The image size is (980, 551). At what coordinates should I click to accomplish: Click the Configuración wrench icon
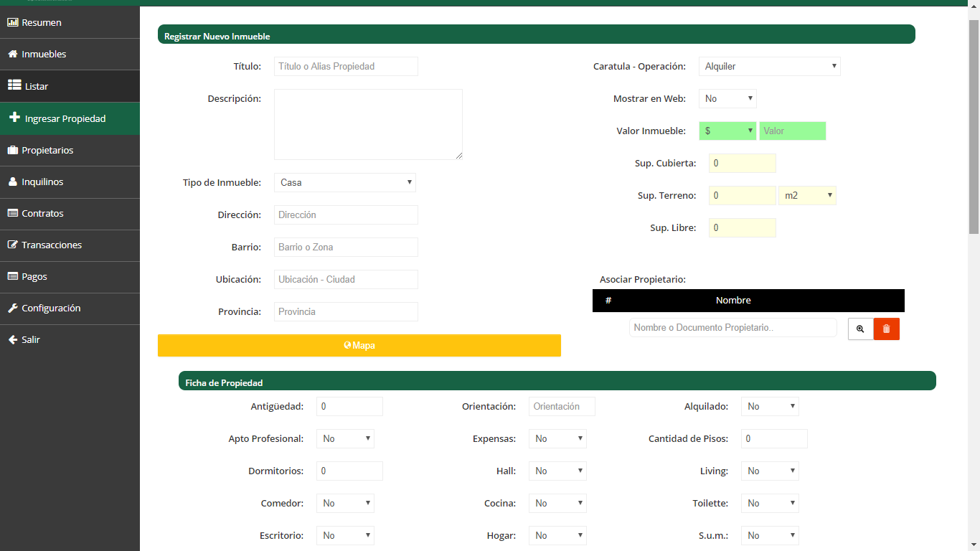click(12, 309)
